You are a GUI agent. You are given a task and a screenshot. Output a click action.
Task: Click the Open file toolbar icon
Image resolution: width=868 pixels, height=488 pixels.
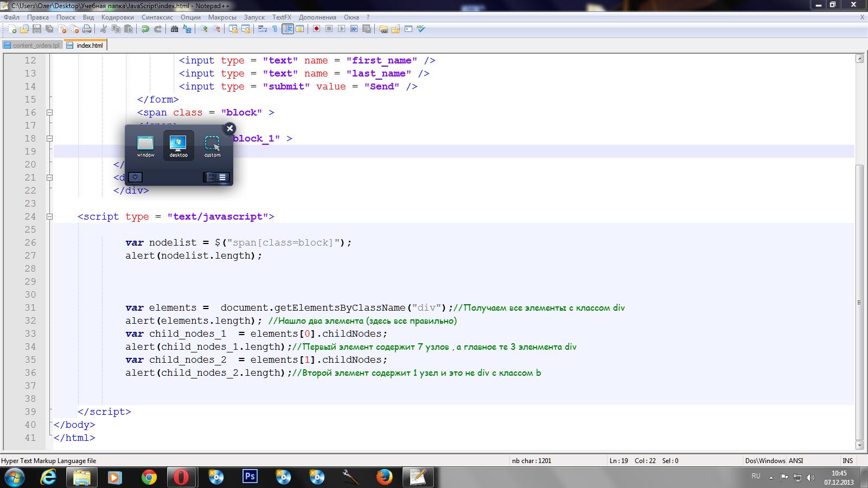coord(24,29)
